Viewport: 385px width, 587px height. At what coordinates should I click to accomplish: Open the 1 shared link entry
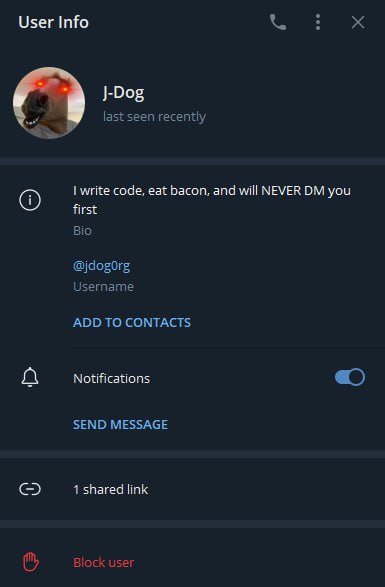click(x=192, y=489)
